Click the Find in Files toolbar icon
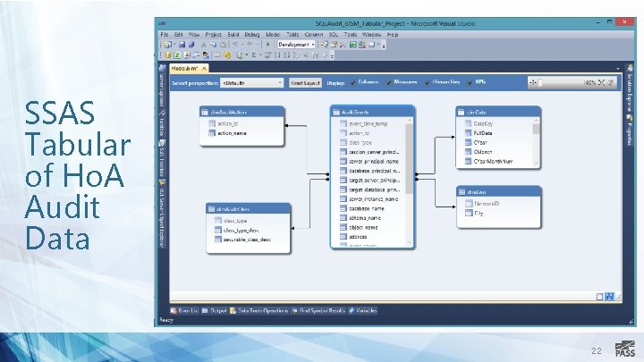Viewport: 644px width, 362px height. pos(325,45)
